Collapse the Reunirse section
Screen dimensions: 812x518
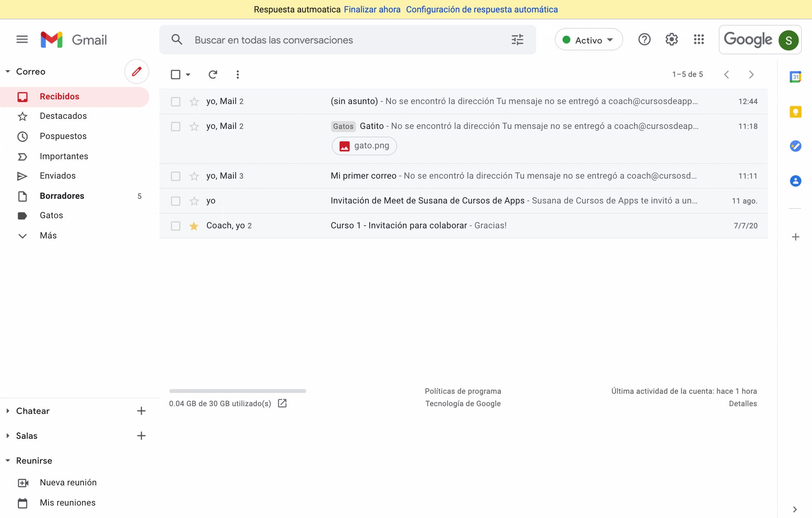point(8,461)
